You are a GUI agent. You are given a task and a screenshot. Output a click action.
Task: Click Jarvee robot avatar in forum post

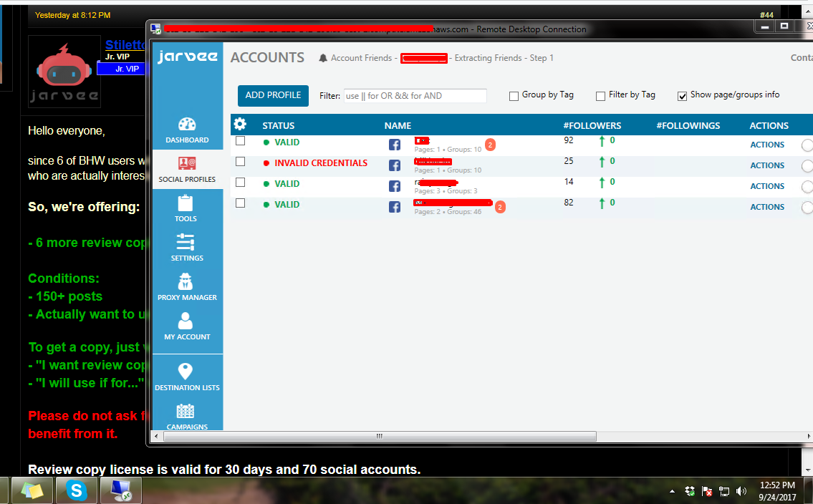click(64, 72)
